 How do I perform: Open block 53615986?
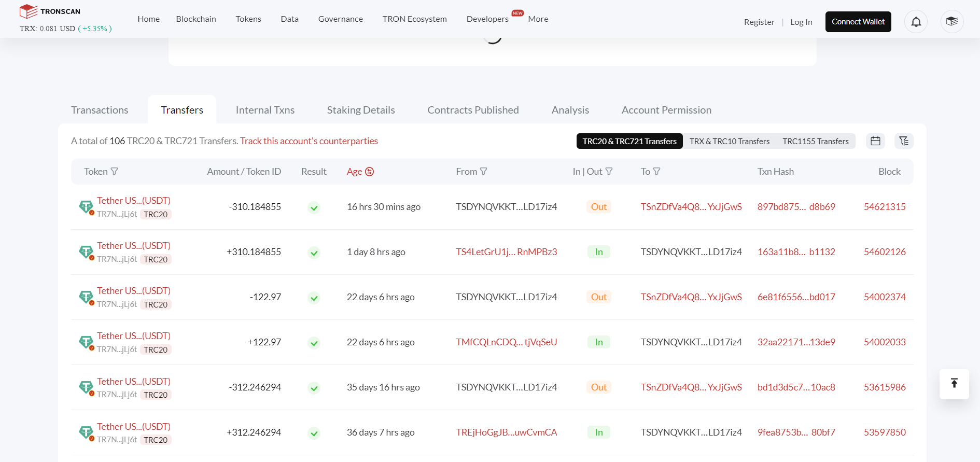pos(885,387)
